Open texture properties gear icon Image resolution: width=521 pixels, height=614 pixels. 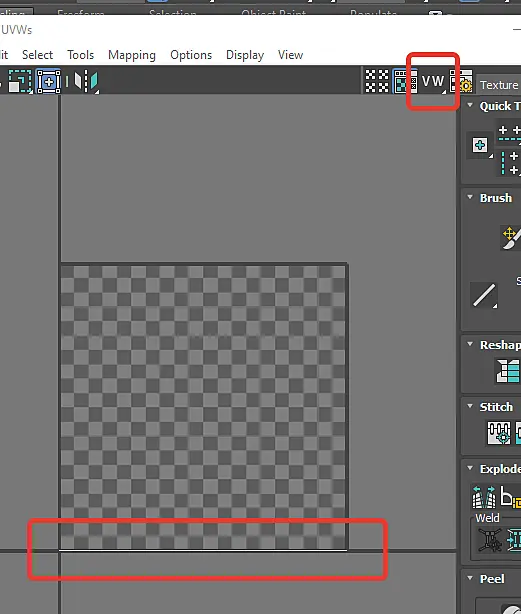pos(461,81)
